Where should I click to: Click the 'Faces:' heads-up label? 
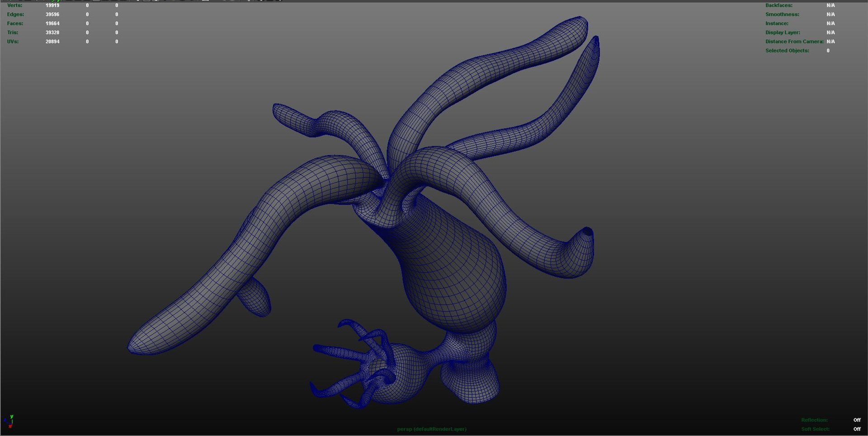(x=15, y=24)
